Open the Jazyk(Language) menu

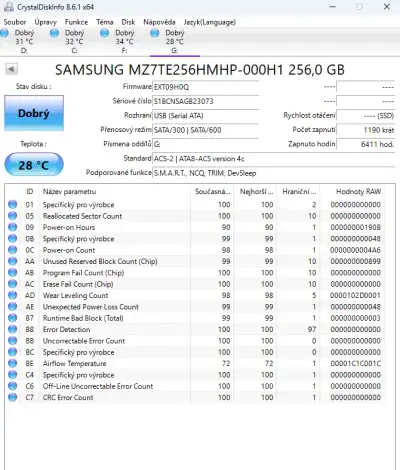click(210, 22)
